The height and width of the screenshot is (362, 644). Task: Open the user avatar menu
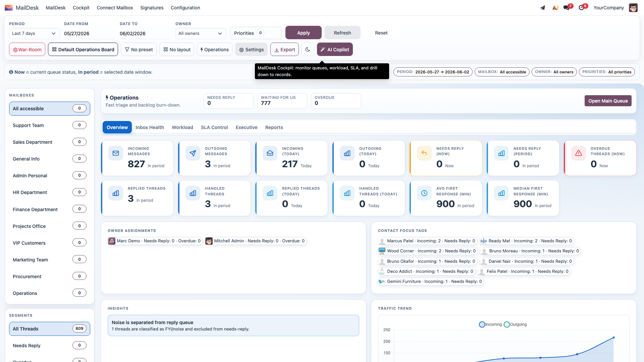coord(633,8)
